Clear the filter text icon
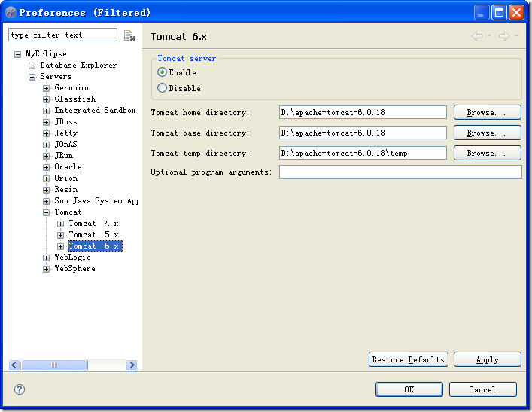This screenshot has height=412, width=532. [x=129, y=35]
